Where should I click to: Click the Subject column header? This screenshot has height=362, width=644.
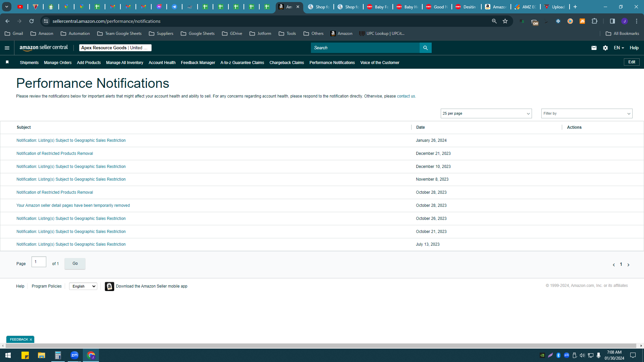tap(24, 127)
